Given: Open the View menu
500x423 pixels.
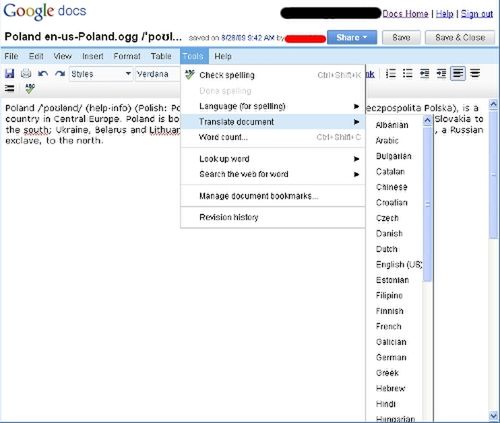Looking at the screenshot, I should point(63,56).
